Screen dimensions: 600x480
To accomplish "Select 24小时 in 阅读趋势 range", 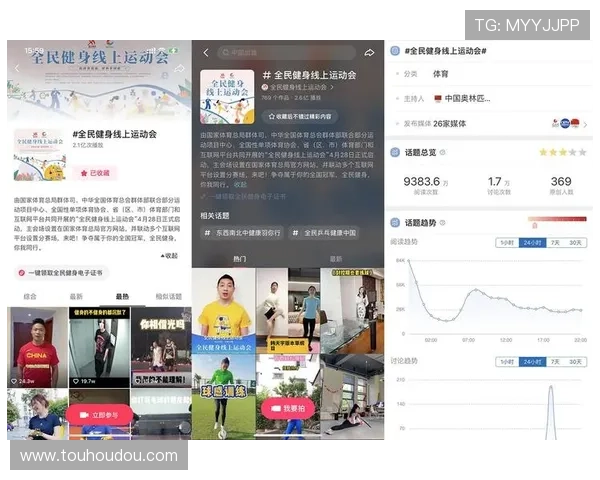I will tap(532, 243).
